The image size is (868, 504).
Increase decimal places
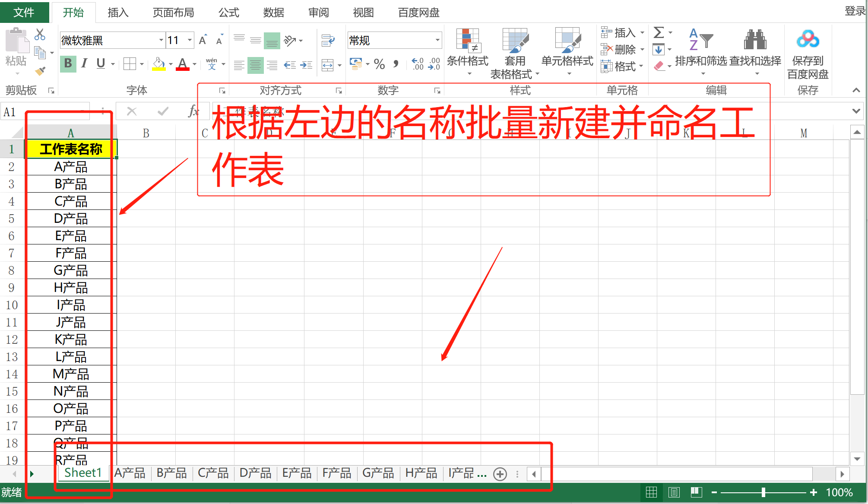coord(418,64)
